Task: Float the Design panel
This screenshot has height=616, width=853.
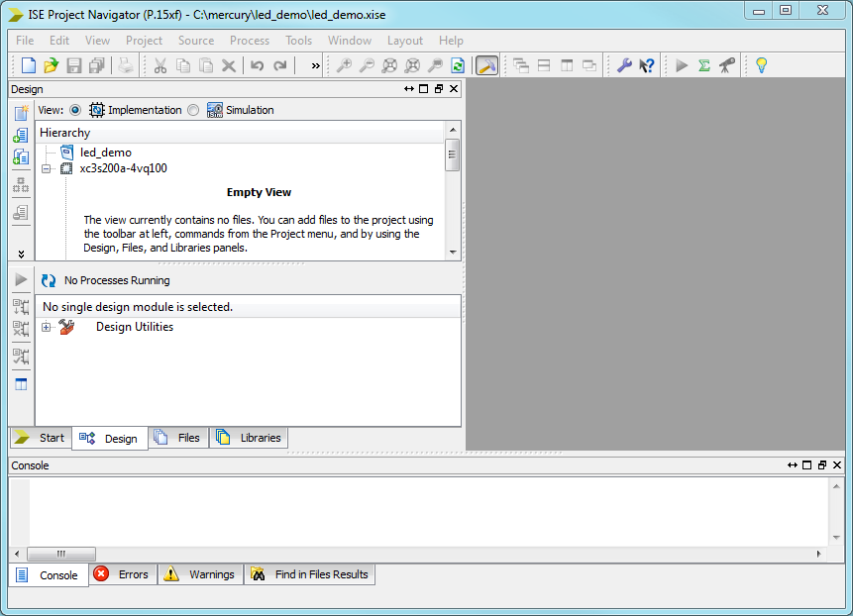Action: [x=439, y=88]
